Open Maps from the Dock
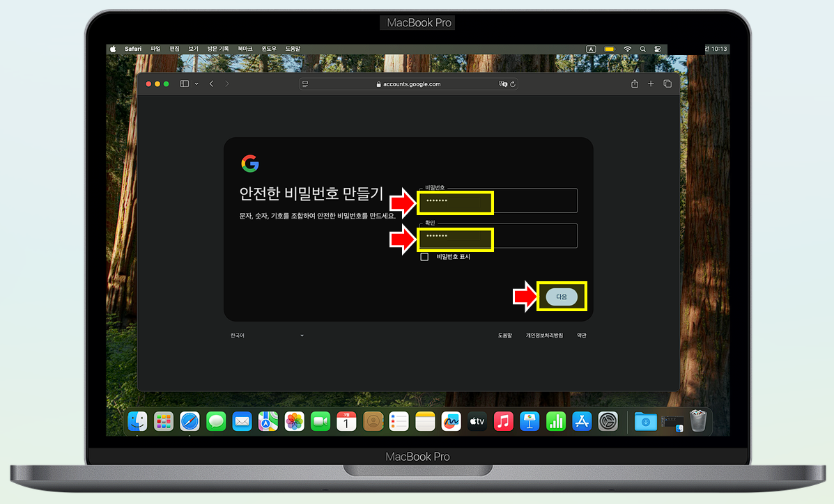This screenshot has width=834, height=504. [268, 422]
